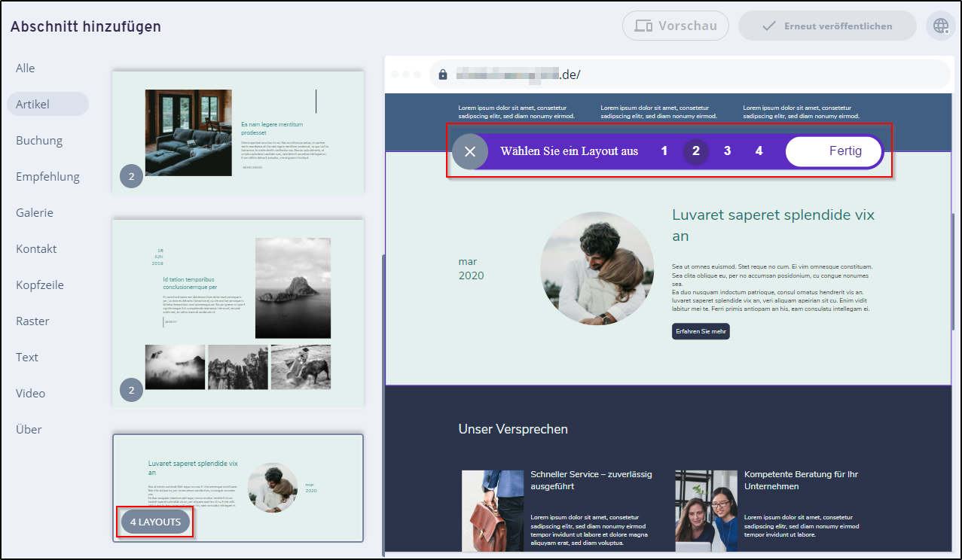Select layout number 4

(759, 151)
